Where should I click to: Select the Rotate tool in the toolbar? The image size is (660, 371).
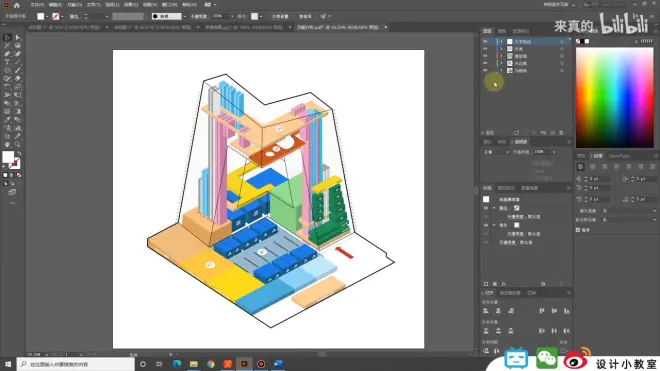tap(7, 87)
